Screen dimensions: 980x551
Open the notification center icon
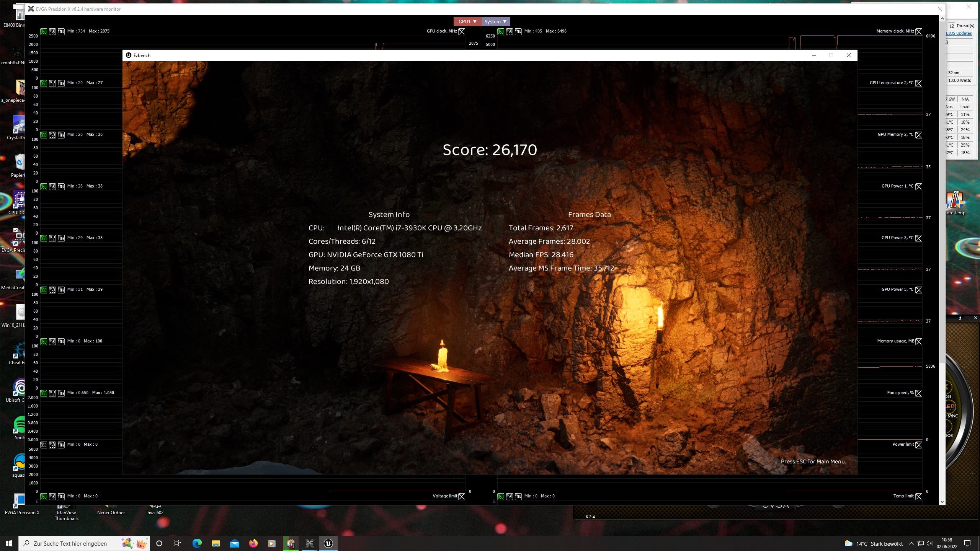[967, 543]
